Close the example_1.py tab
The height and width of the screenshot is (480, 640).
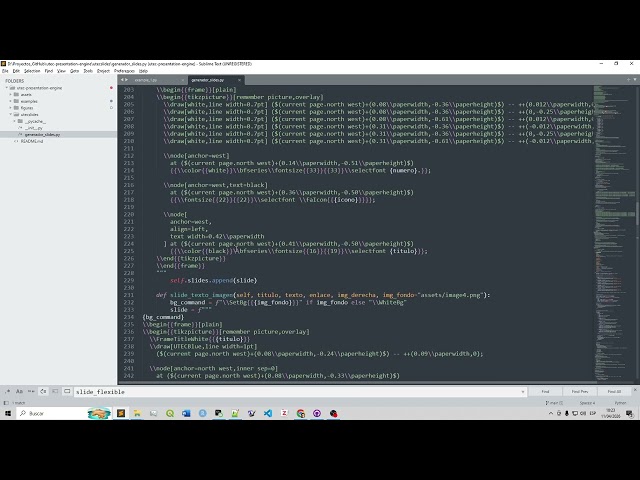182,80
